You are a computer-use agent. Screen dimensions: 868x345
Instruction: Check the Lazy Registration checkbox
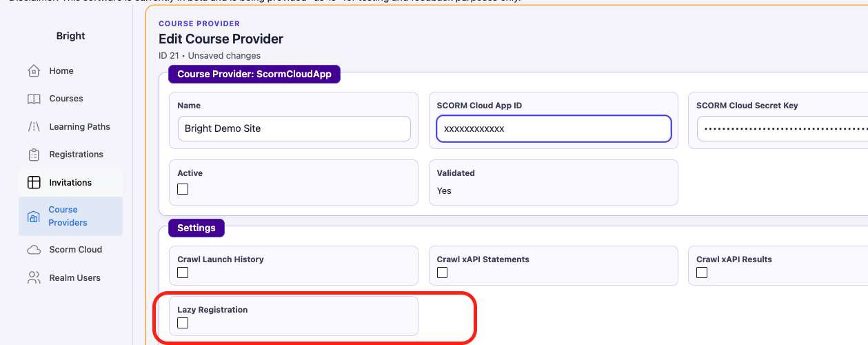click(183, 323)
